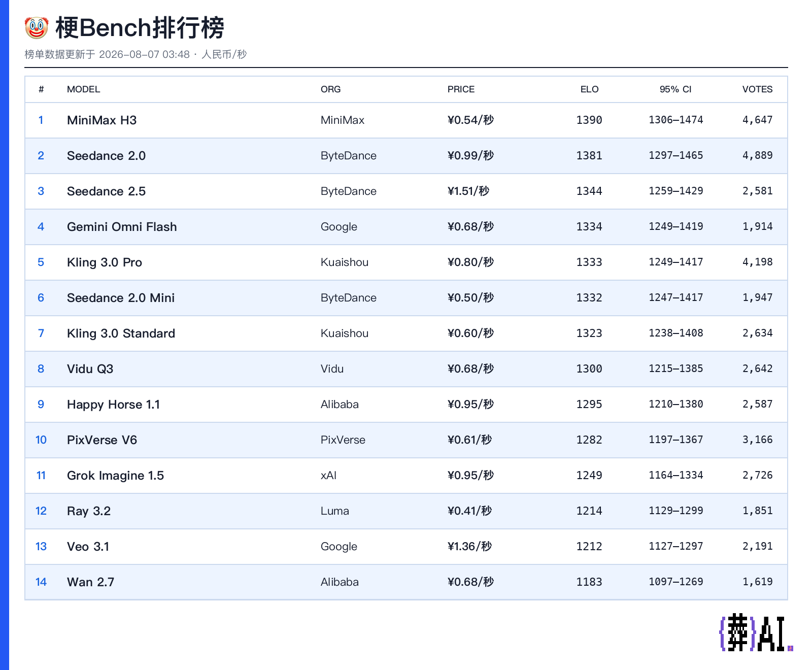Screen dimensions: 812x670
Task: Click Alibaba org in the Happy Horse 1.1 row
Action: coord(340,405)
